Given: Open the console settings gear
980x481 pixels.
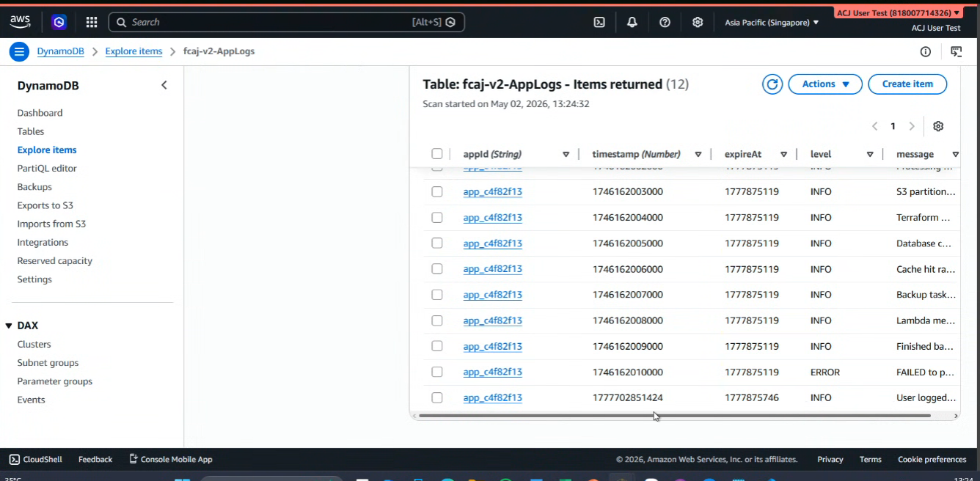Looking at the screenshot, I should point(698,22).
